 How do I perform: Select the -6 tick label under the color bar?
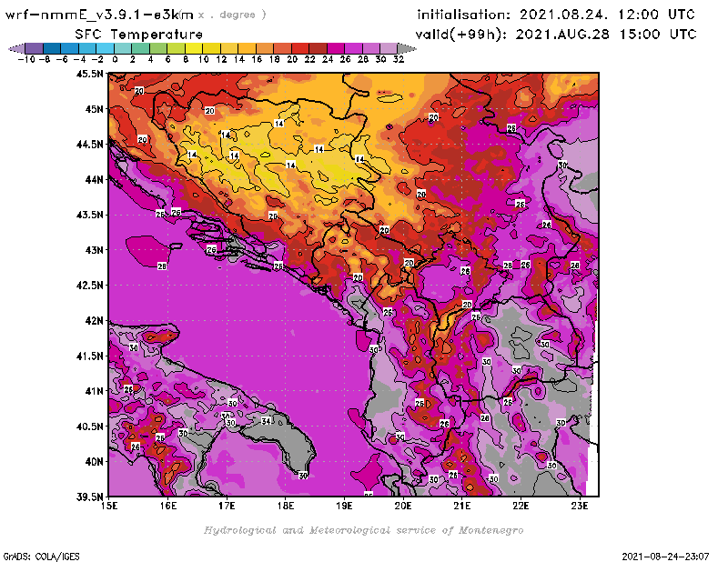(x=62, y=60)
